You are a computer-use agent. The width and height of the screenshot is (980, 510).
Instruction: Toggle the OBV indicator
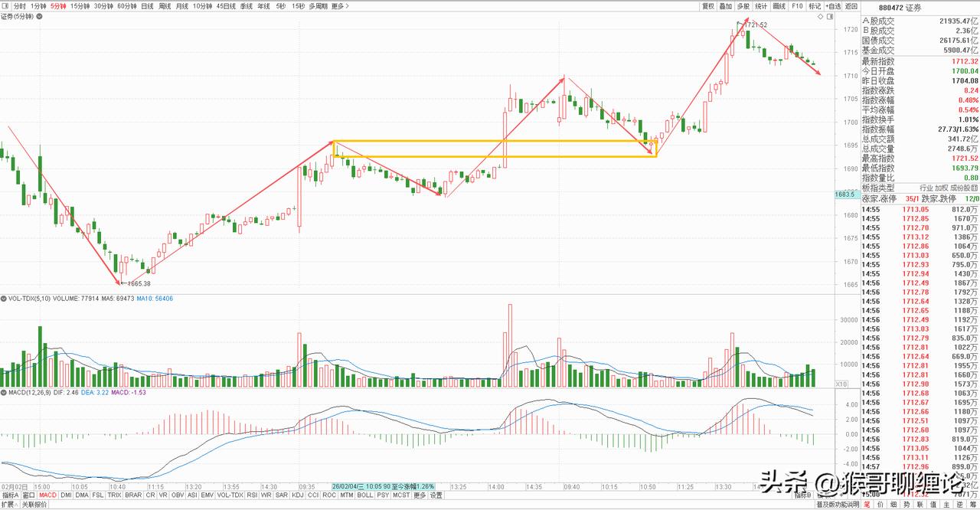click(x=177, y=495)
